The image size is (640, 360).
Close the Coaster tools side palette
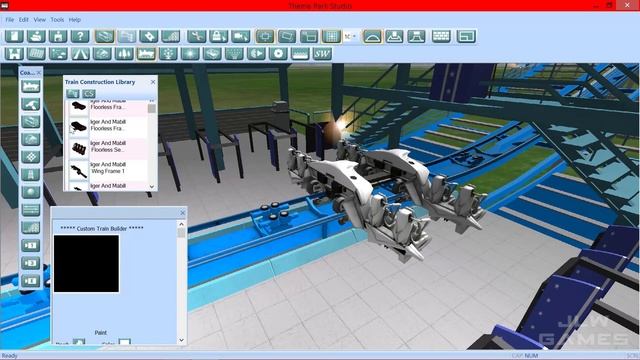point(39,72)
